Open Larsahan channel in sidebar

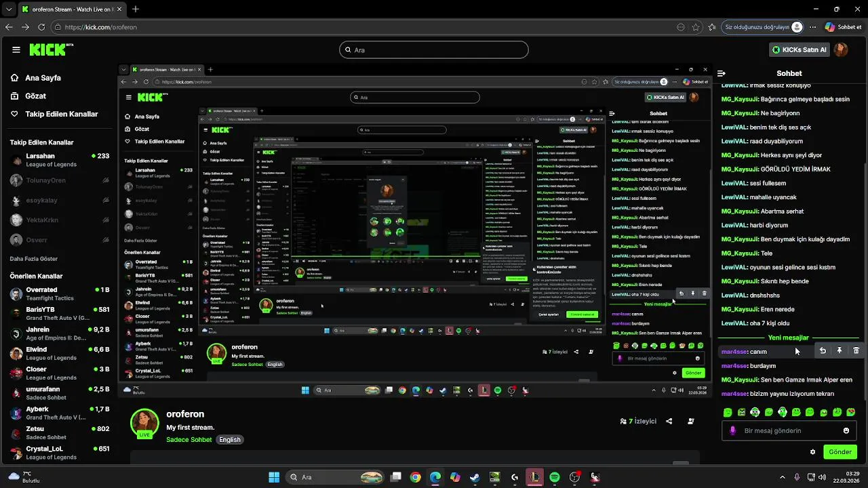(x=60, y=160)
